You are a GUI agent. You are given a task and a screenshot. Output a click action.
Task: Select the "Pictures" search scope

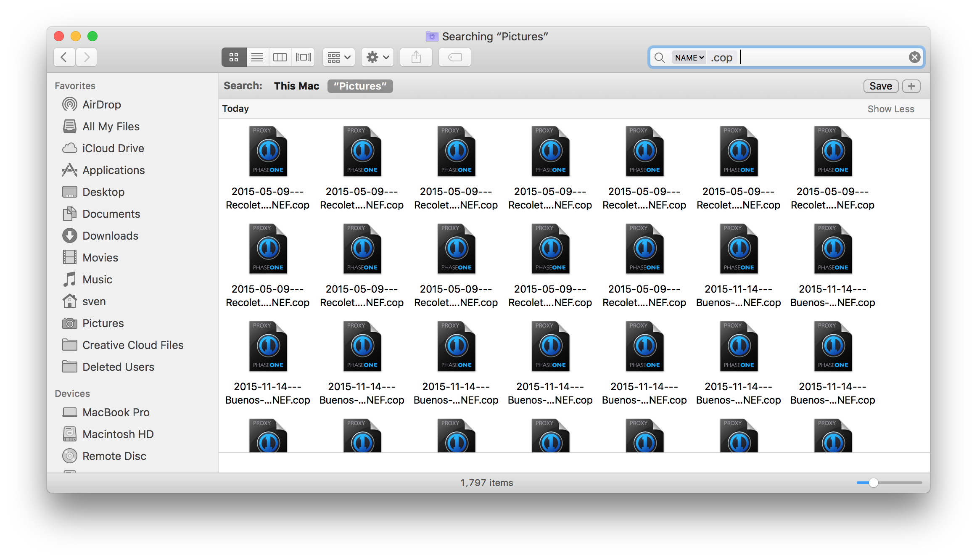(x=360, y=86)
